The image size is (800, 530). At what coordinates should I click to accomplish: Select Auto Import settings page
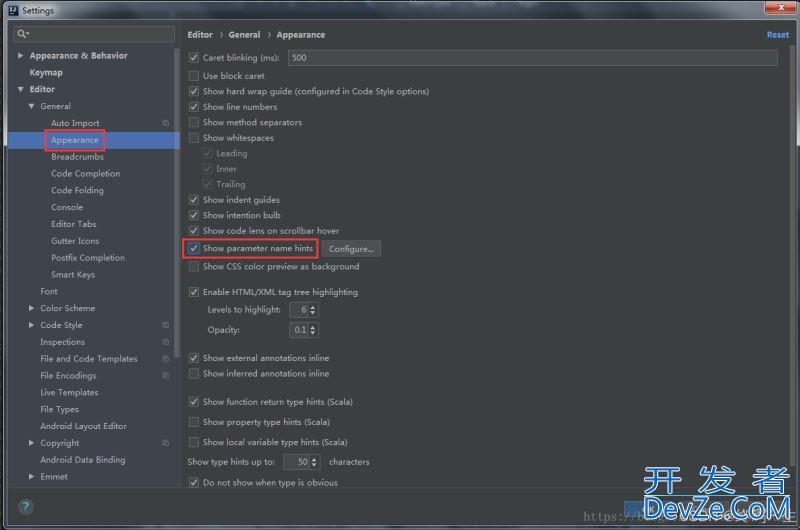point(75,123)
